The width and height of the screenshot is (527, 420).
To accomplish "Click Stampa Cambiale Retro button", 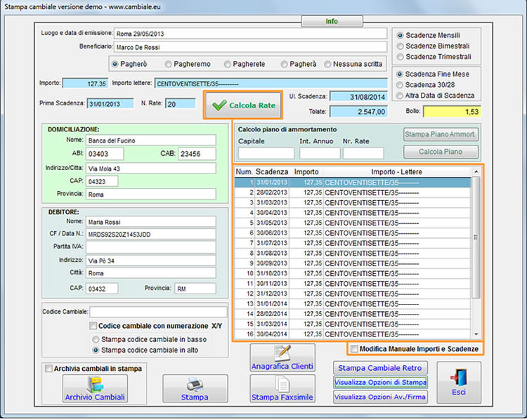I will point(380,368).
